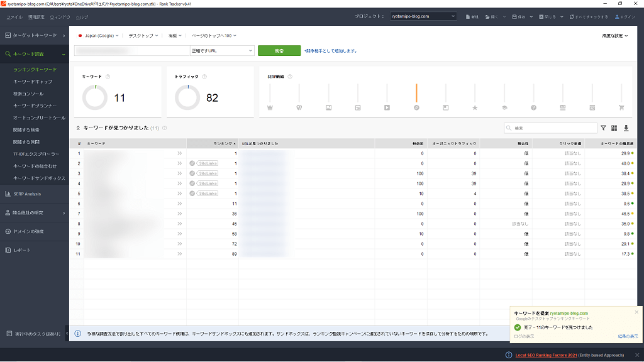Image resolution: width=644 pixels, height=362 pixels.
Task: Expand the 高度な設定 options
Action: coord(614,36)
